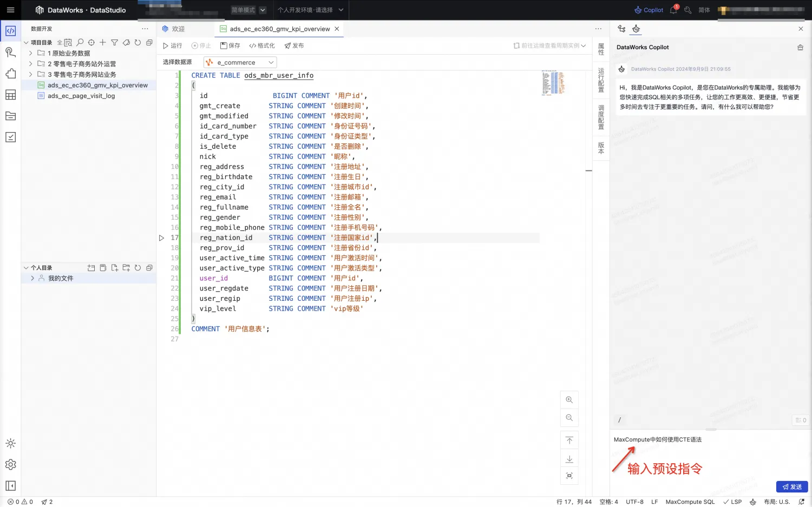
Task: Switch to ads_ec_ec360_gmv_kpi_overview editor tab
Action: click(x=279, y=29)
